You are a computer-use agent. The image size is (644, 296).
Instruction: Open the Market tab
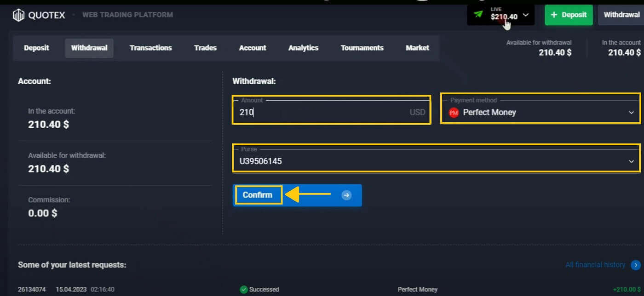coord(417,48)
